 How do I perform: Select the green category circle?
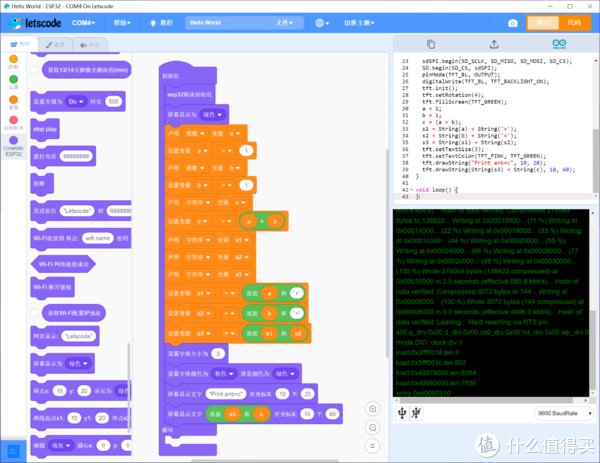click(13, 80)
